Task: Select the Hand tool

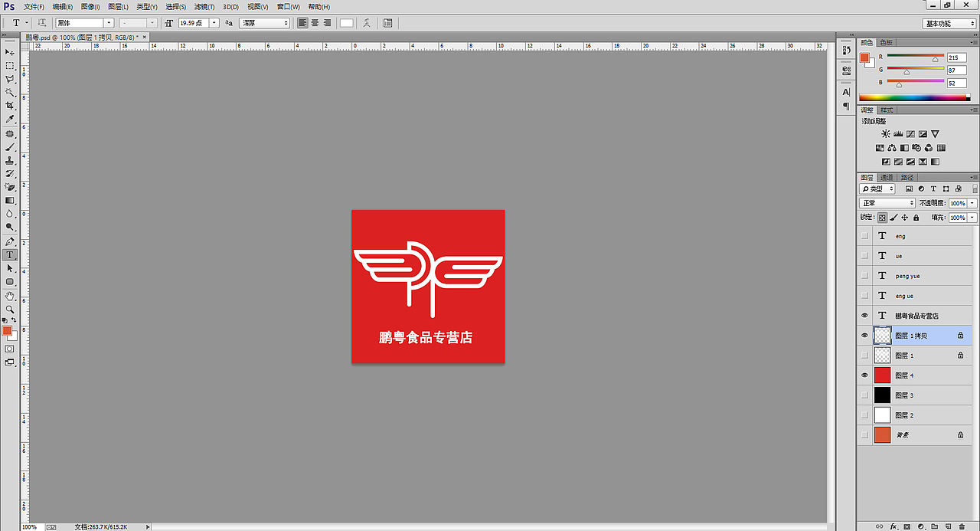Action: click(10, 295)
